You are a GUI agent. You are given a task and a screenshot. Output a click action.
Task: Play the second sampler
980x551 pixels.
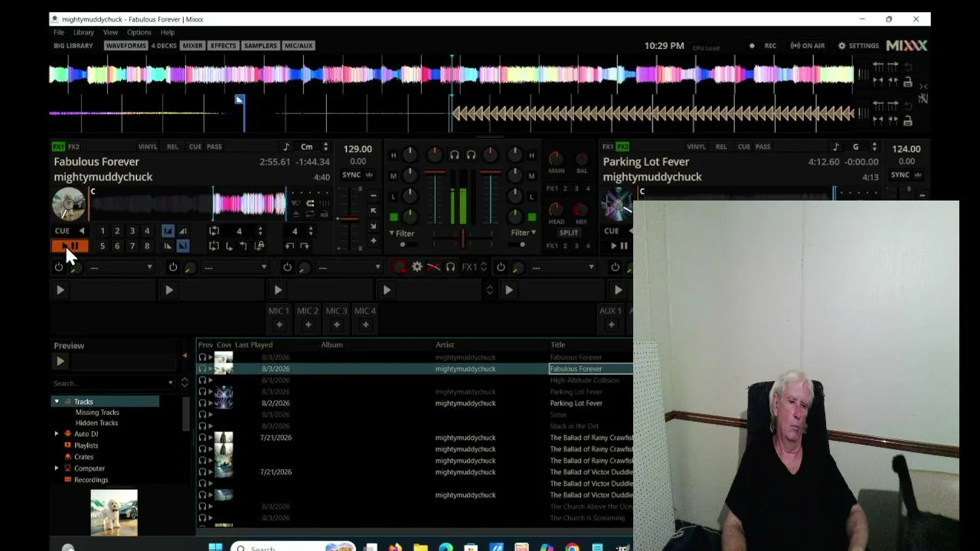pyautogui.click(x=168, y=290)
